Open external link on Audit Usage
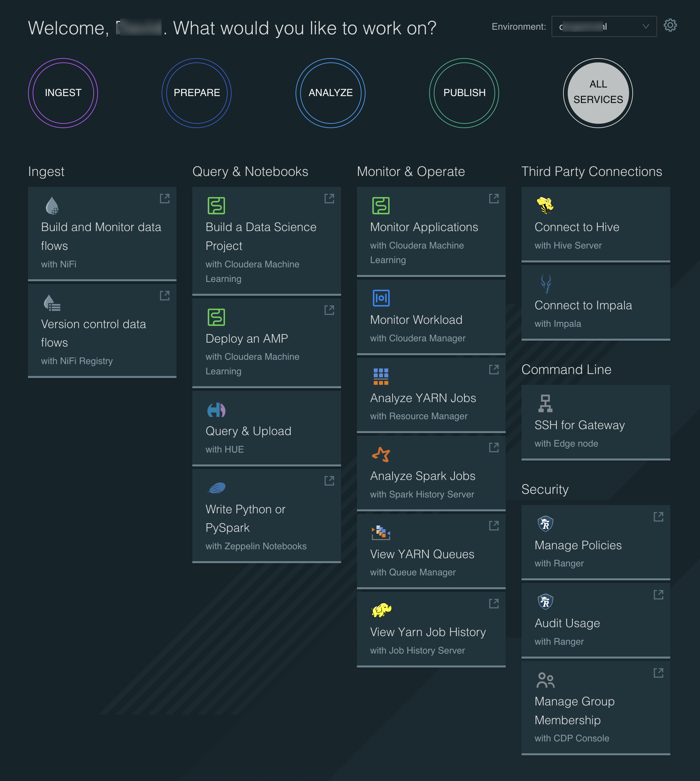This screenshot has height=781, width=700. [658, 595]
